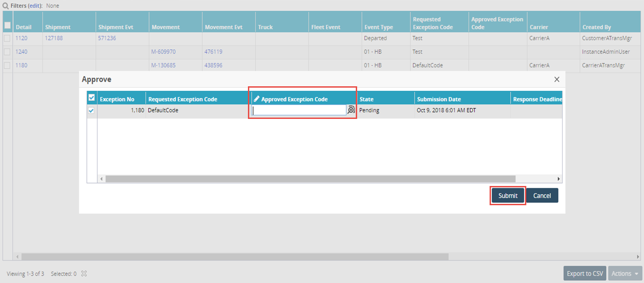Click the dialog scrollbar right arrow
The image size is (644, 283).
pos(559,179)
